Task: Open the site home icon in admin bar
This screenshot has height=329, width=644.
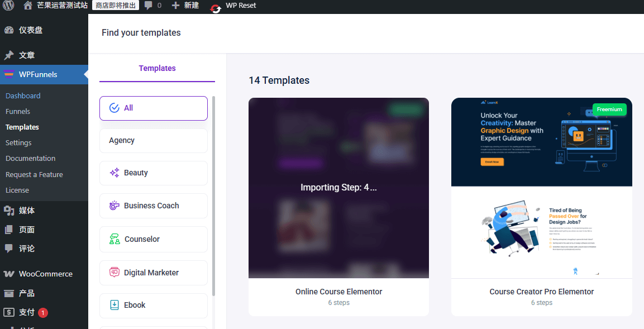Action: (x=28, y=6)
